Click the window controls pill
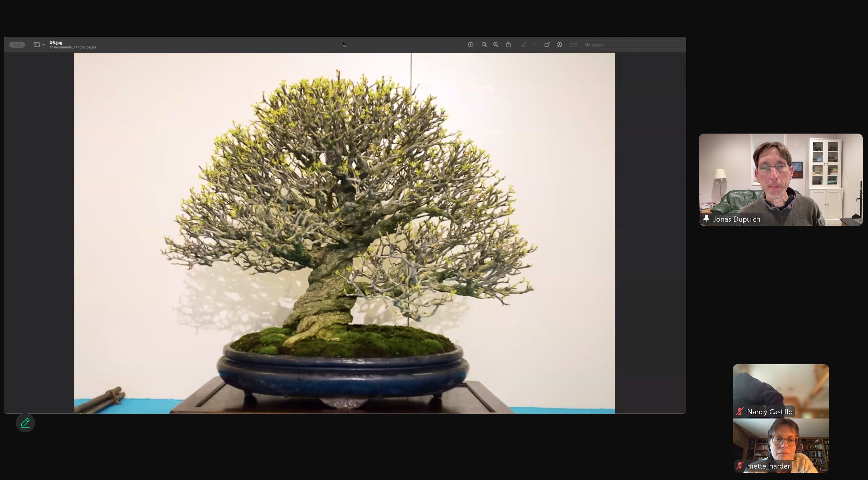Viewport: 868px width, 480px height. pyautogui.click(x=17, y=45)
